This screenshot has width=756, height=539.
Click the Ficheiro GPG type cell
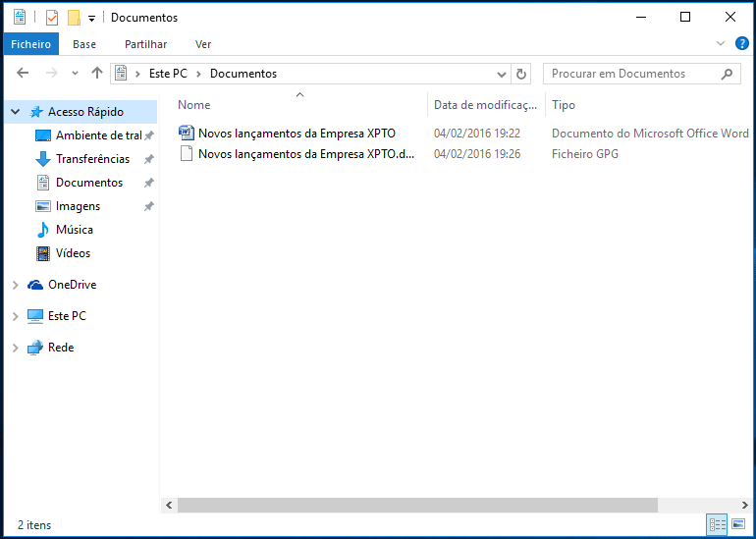coord(585,154)
